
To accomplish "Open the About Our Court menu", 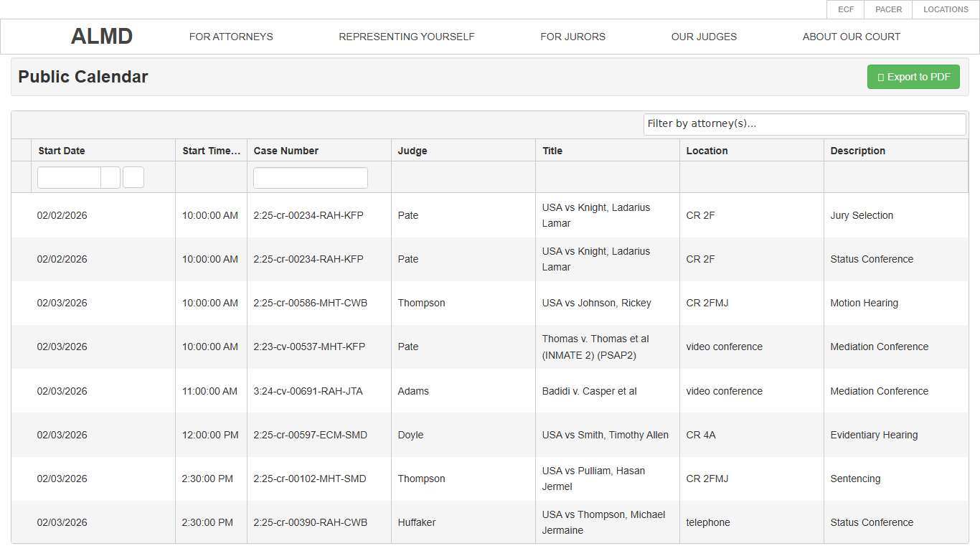I will 851,37.
